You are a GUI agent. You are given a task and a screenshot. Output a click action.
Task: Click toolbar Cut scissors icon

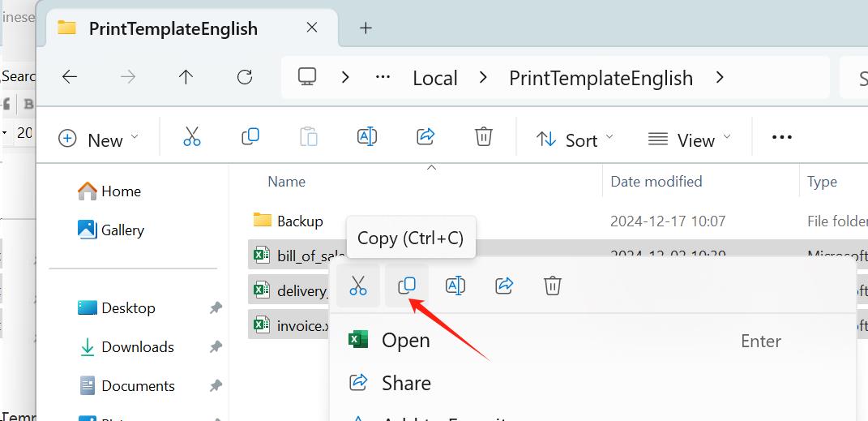coord(192,137)
